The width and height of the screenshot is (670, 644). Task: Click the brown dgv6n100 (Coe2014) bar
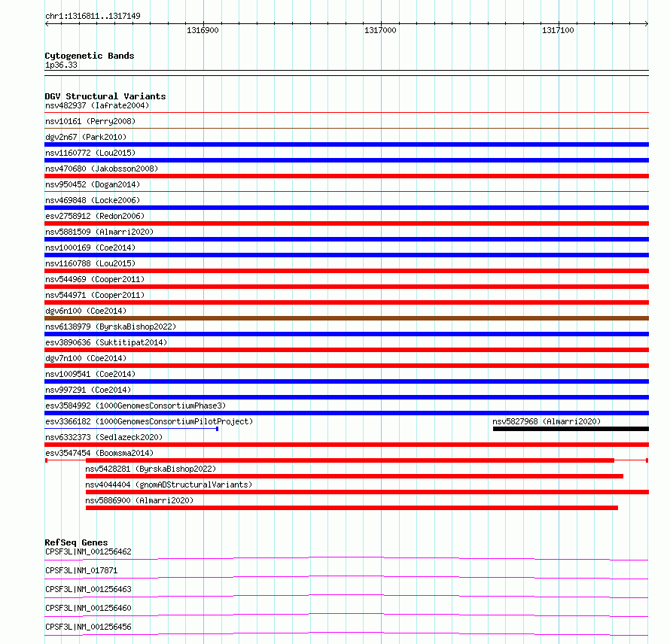[346, 318]
